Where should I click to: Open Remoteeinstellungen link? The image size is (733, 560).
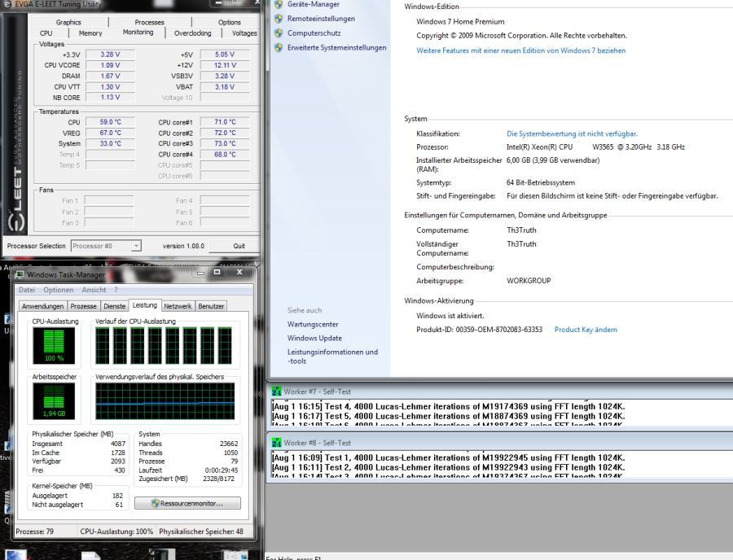(x=321, y=19)
